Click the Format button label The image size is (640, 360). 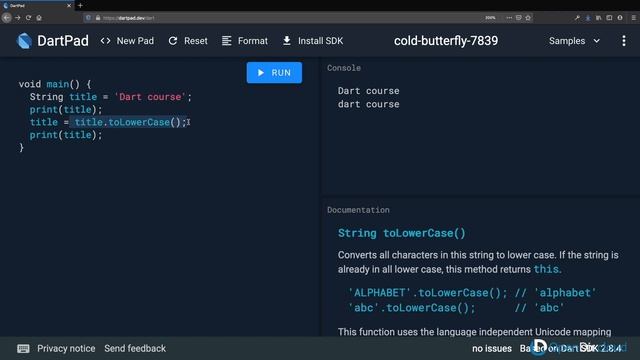253,41
